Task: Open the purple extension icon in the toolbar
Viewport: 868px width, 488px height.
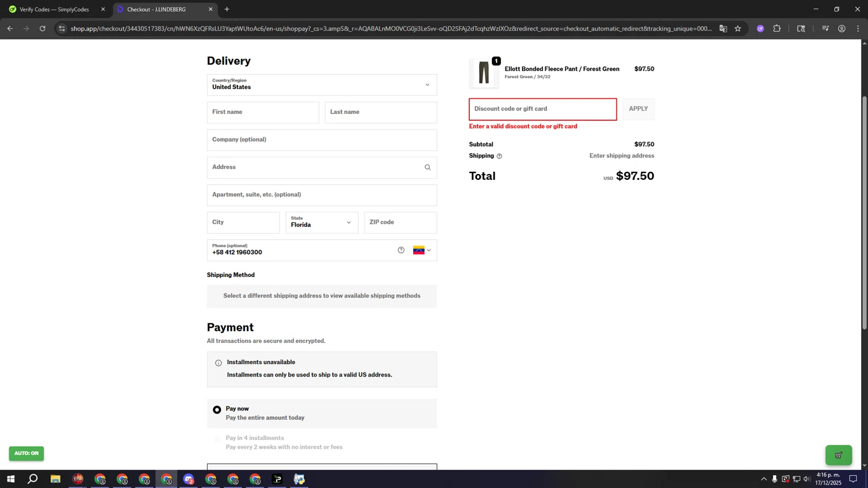Action: (760, 28)
